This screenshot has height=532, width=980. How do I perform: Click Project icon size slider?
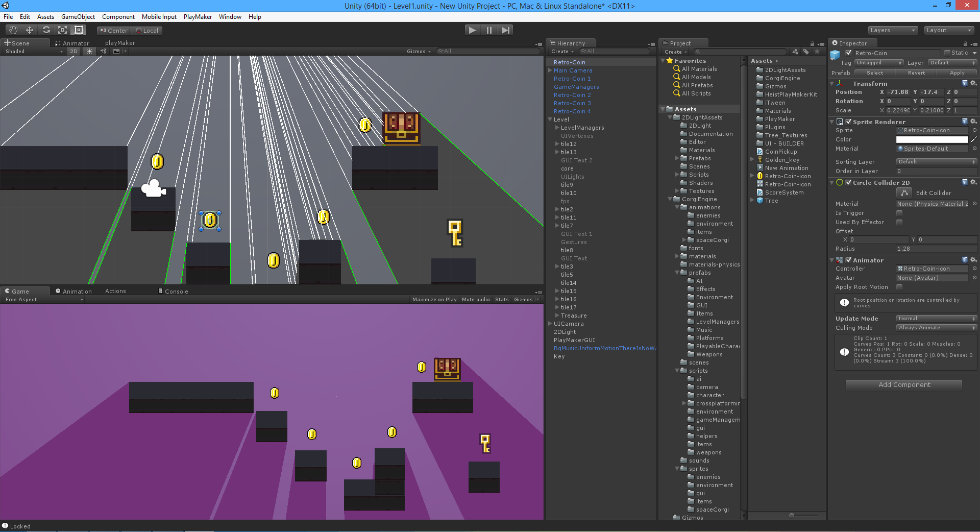(x=792, y=515)
